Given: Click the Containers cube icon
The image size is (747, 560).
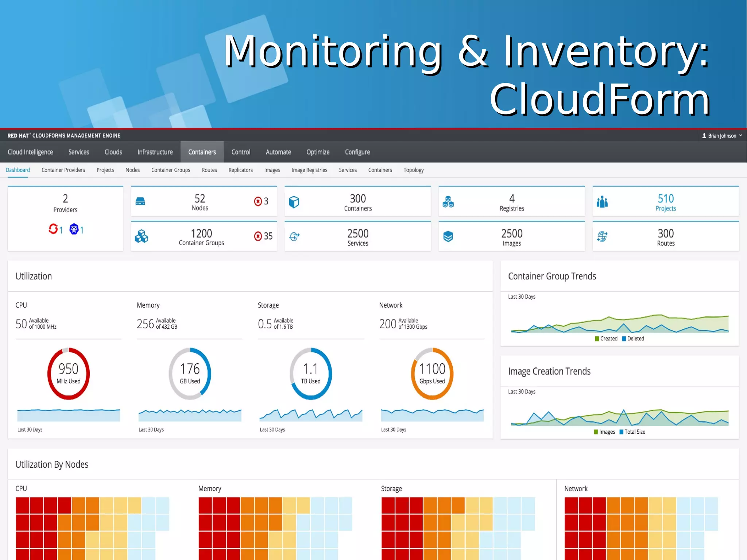Looking at the screenshot, I should pos(294,202).
